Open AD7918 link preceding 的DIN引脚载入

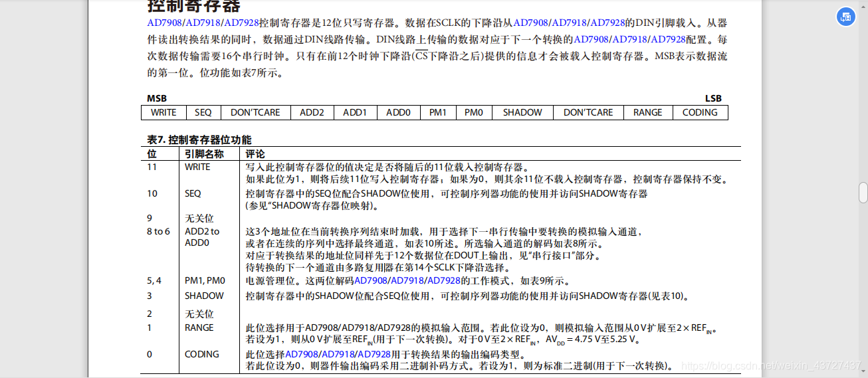coord(568,23)
